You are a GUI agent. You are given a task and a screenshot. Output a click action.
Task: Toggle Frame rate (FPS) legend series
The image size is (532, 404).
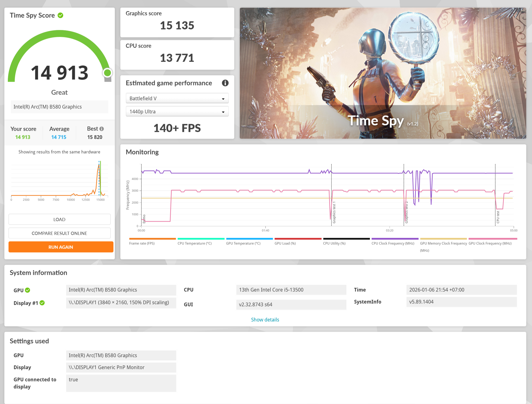(x=142, y=243)
